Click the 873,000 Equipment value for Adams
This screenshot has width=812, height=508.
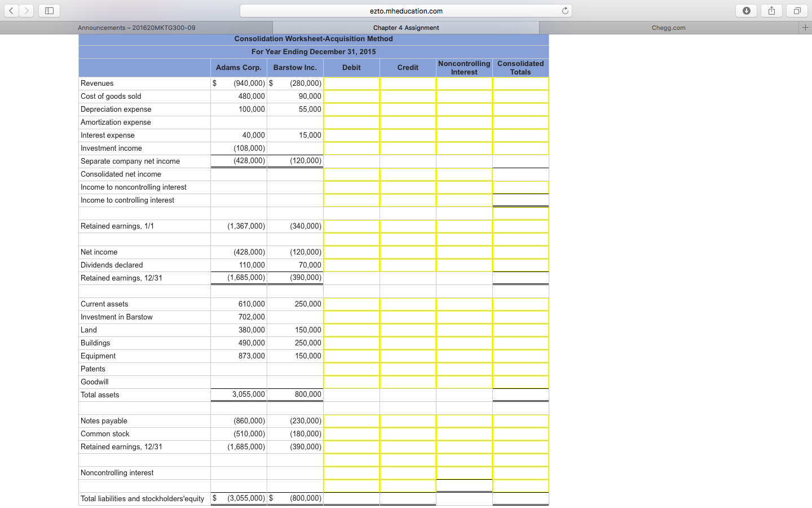tap(251, 356)
